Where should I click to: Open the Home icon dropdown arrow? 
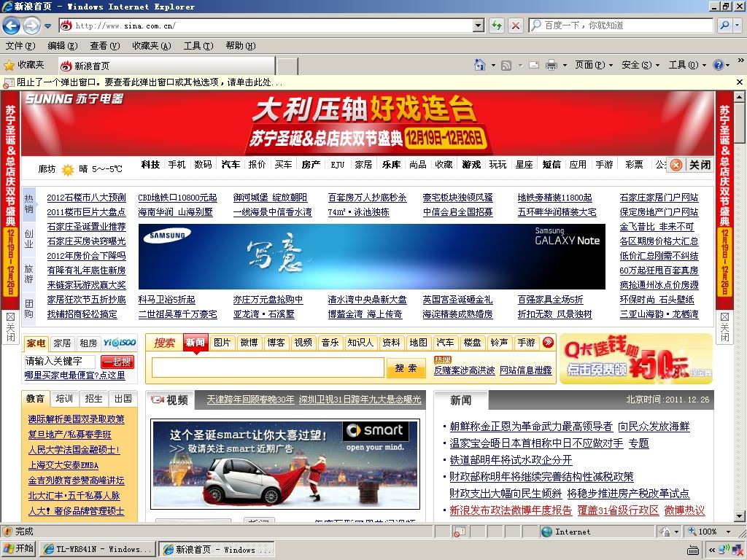click(493, 65)
